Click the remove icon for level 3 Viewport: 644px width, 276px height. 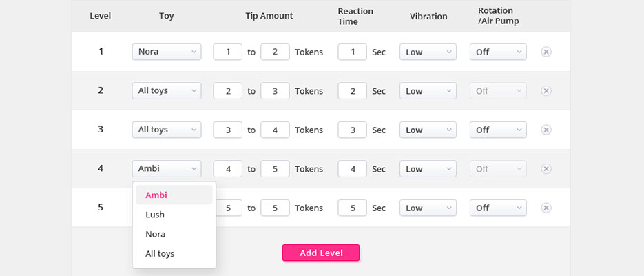(546, 130)
